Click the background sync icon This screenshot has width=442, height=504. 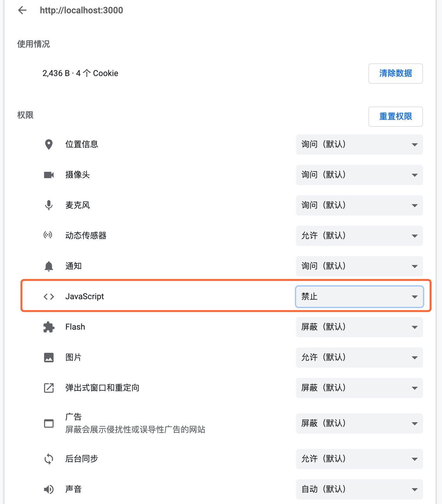click(x=49, y=459)
